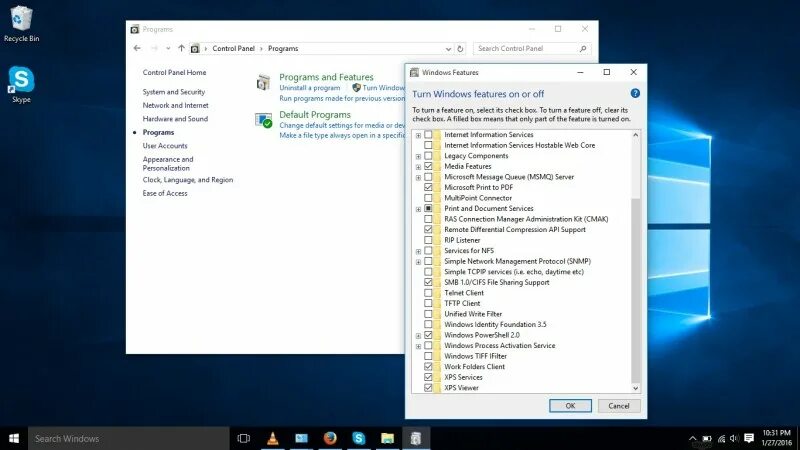Expand Media Features node
This screenshot has height=450, width=800.
pos(418,167)
